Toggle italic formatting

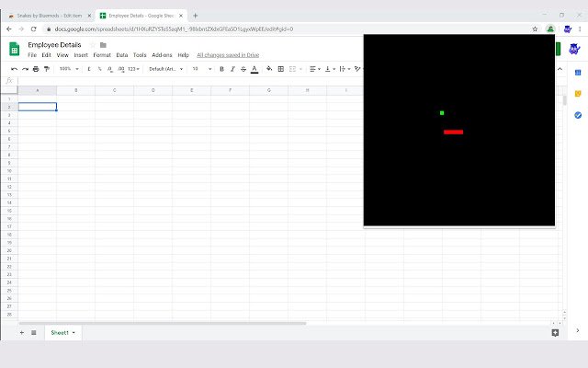tap(232, 69)
